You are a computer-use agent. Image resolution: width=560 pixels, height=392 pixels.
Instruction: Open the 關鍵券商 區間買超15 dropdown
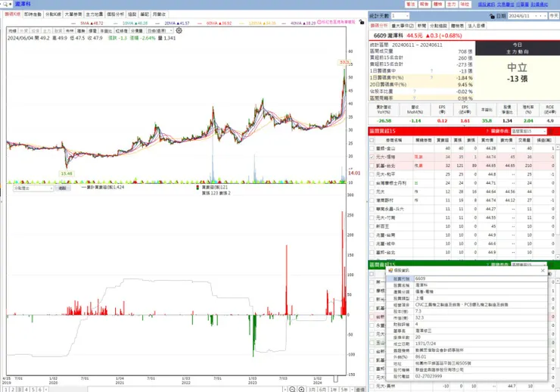point(528,132)
